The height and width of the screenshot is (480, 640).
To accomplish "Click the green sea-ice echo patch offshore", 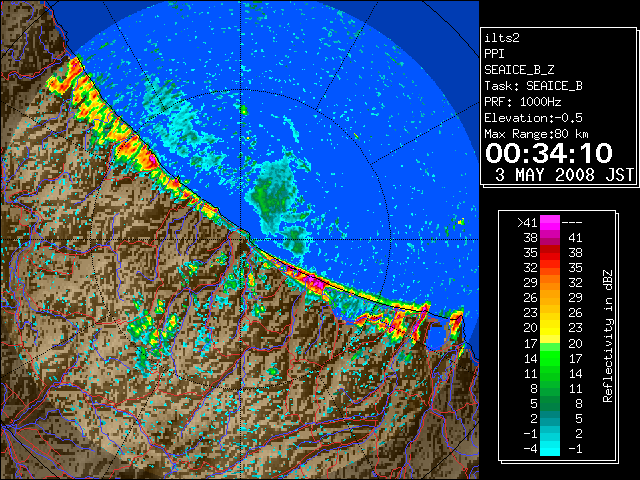I will pos(274,196).
